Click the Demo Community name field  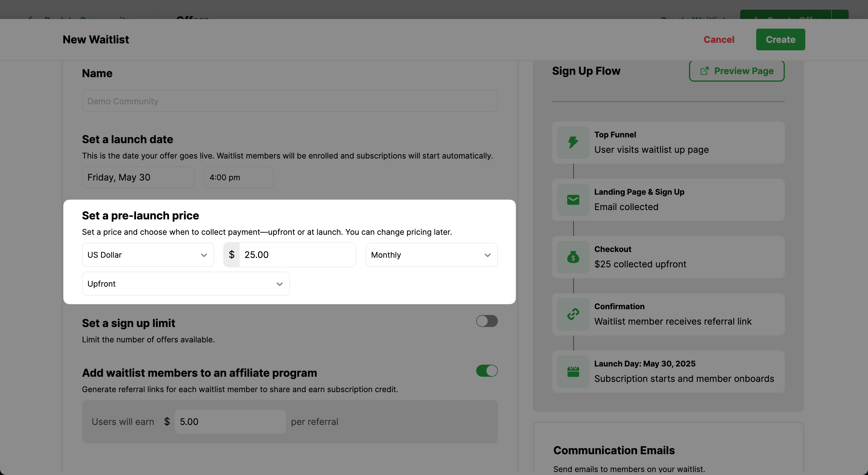click(x=289, y=101)
